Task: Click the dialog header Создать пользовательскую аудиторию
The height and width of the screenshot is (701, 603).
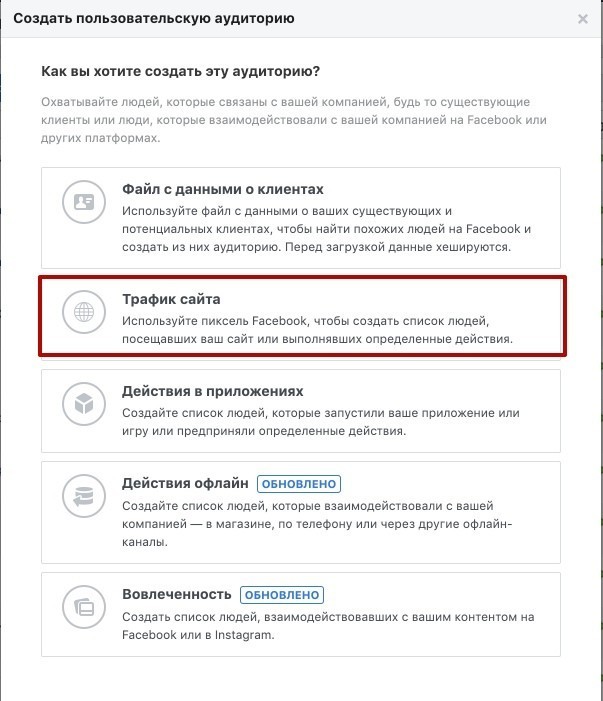Action: 154,19
